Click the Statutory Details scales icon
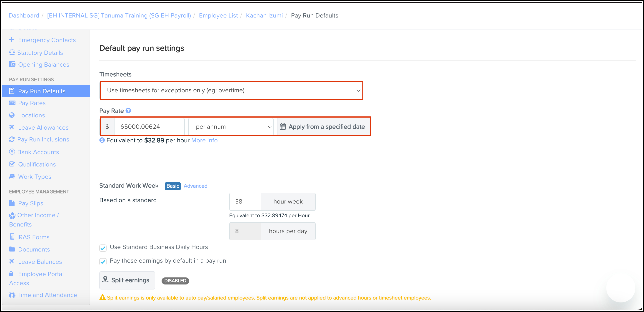The width and height of the screenshot is (644, 312). 12,53
